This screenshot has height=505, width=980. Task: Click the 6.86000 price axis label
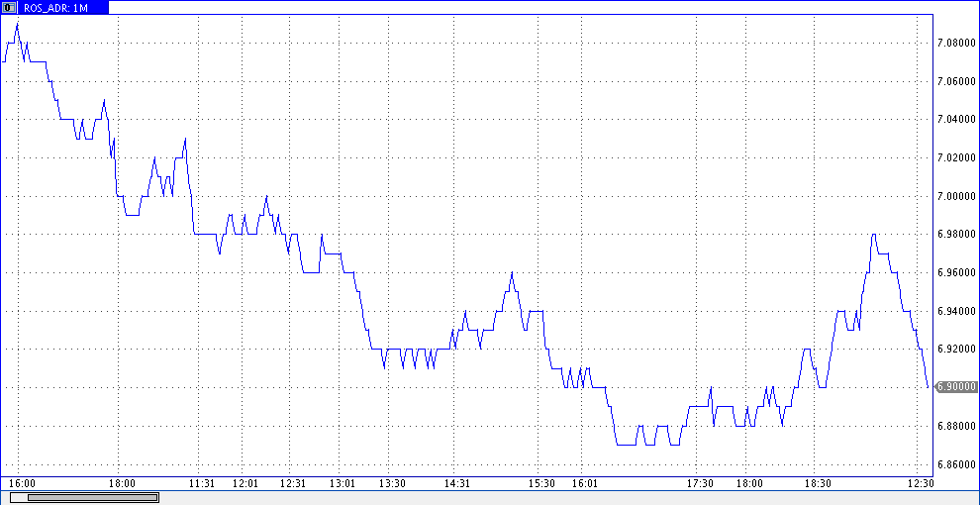[957, 464]
